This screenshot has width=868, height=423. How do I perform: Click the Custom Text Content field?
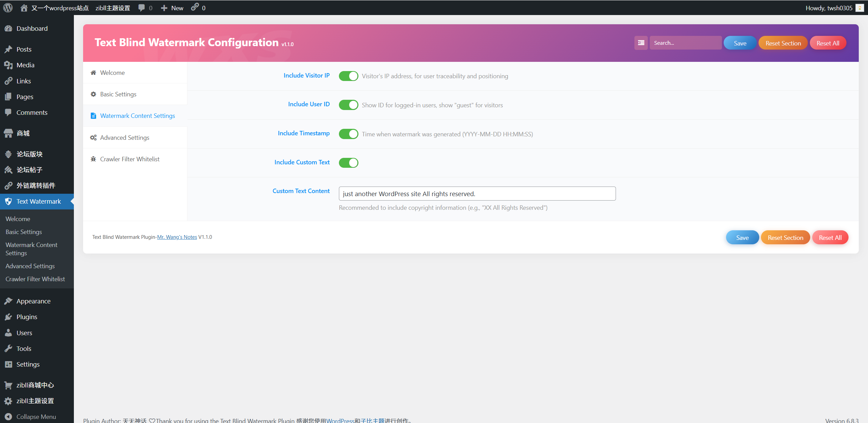[477, 194]
